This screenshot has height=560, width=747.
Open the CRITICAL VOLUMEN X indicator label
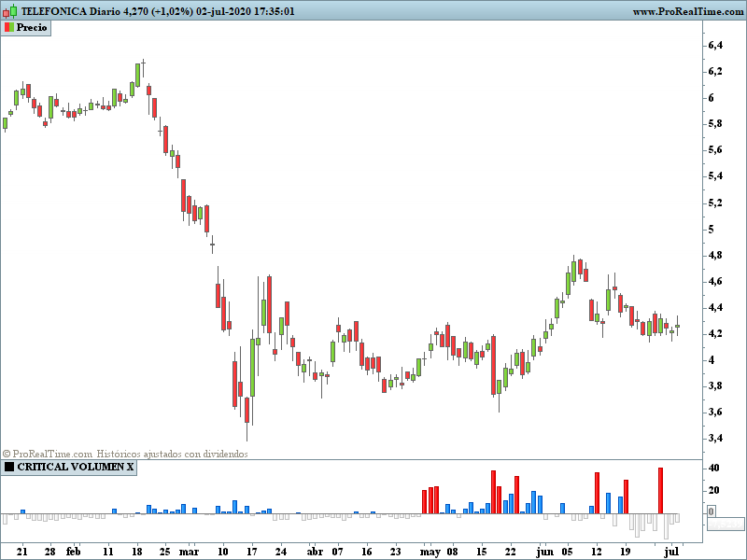69,468
